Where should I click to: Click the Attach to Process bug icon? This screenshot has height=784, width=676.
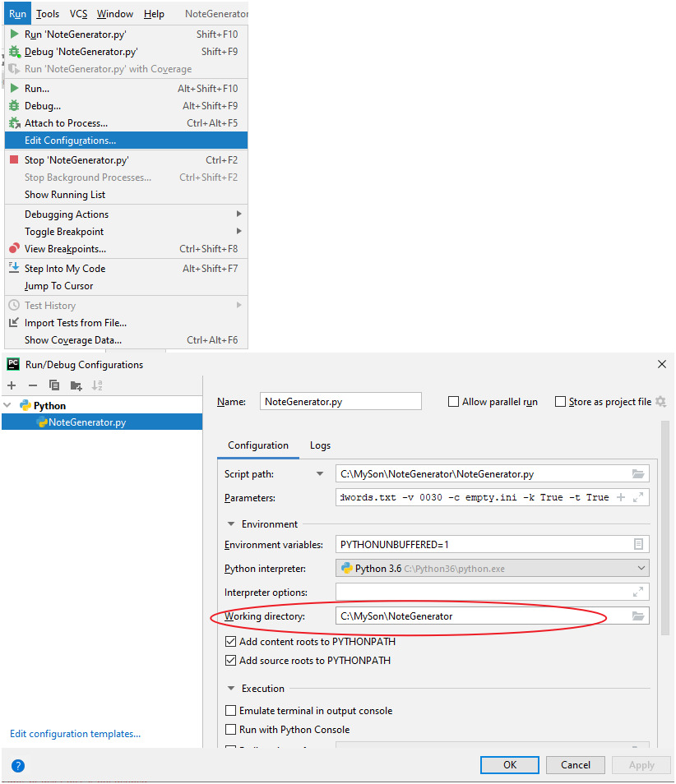[15, 122]
